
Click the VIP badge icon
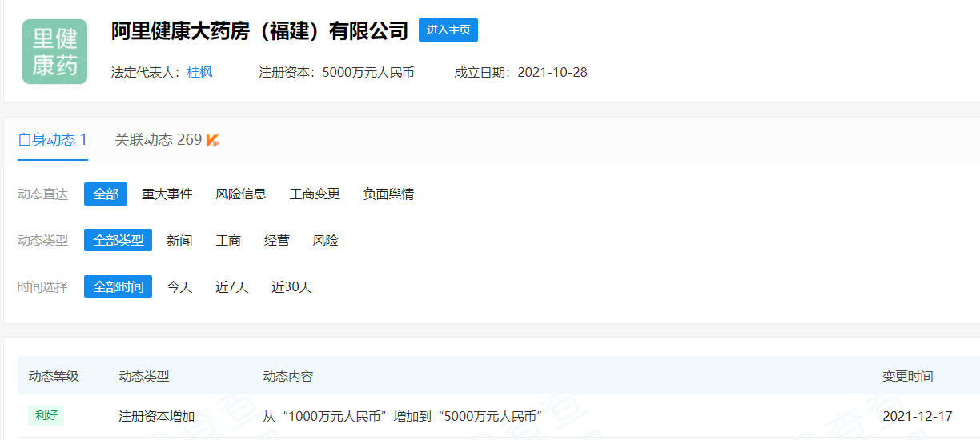click(213, 141)
